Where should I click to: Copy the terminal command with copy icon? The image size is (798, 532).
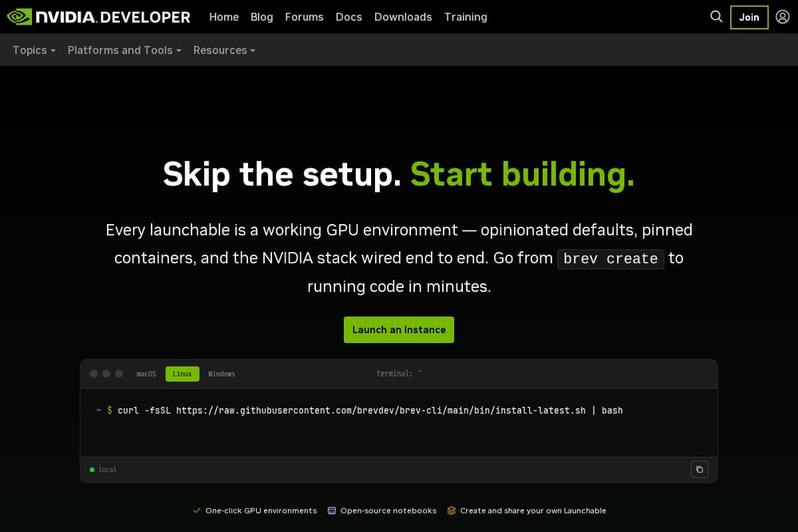click(x=699, y=470)
